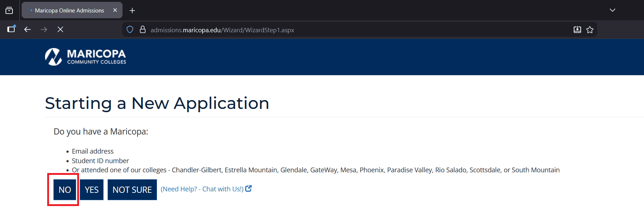Bookmark this page with the star icon
The width and height of the screenshot is (644, 213).
(x=589, y=30)
